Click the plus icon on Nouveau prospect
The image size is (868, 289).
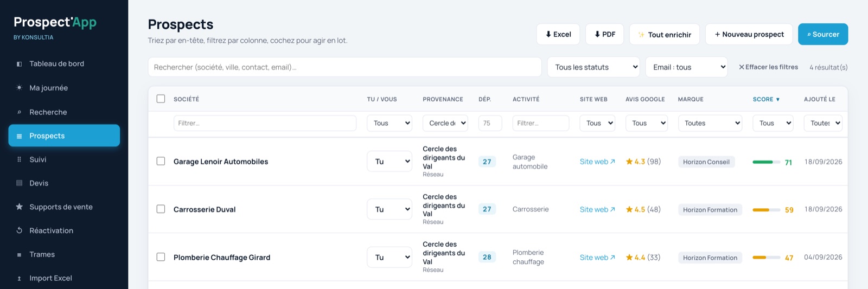pyautogui.click(x=717, y=34)
